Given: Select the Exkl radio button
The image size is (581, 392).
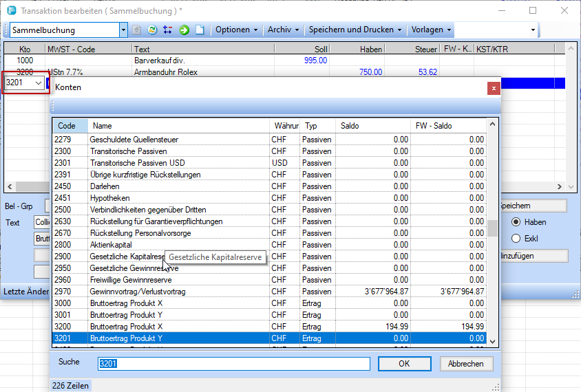Looking at the screenshot, I should click(516, 239).
